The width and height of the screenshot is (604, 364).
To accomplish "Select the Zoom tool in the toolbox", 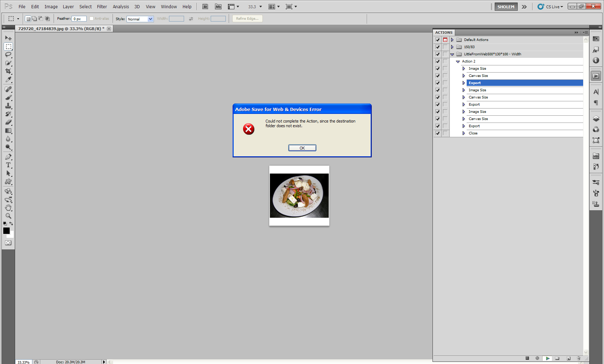I will pyautogui.click(x=8, y=216).
